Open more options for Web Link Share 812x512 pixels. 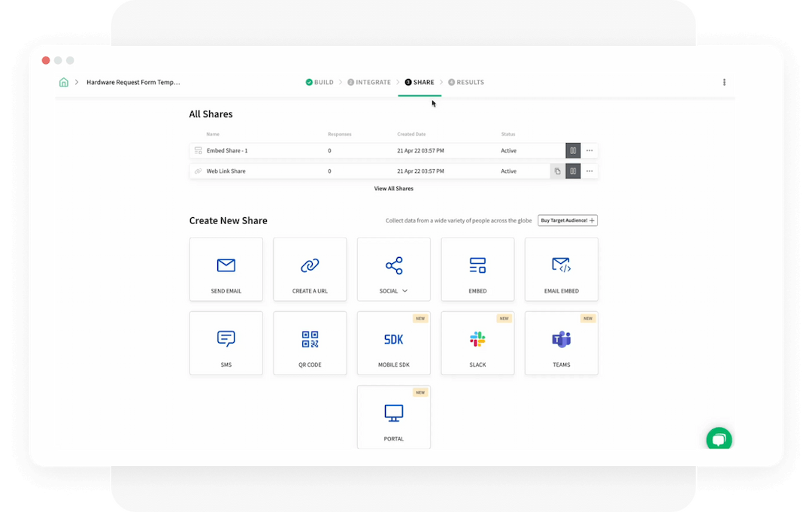(x=589, y=171)
